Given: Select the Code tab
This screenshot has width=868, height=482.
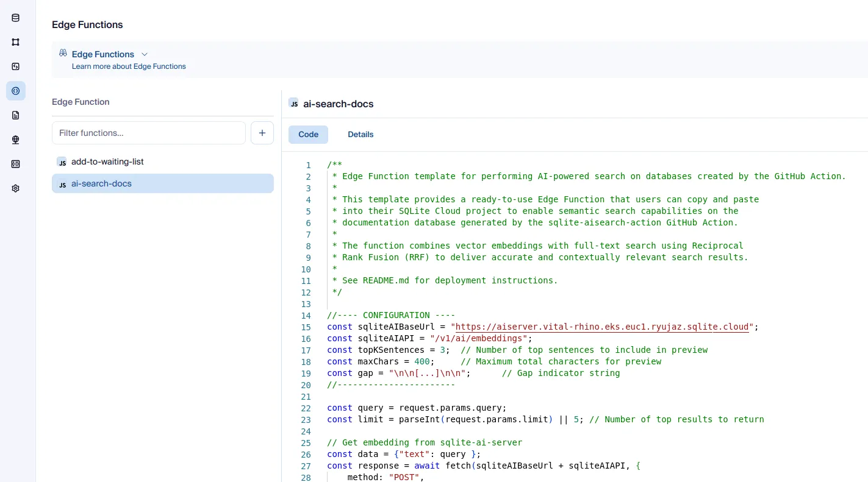Looking at the screenshot, I should coord(308,134).
